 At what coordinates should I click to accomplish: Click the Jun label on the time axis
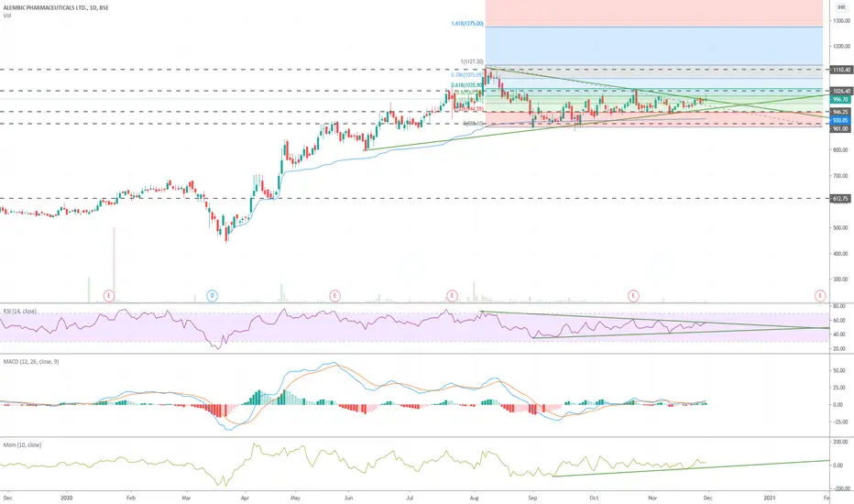pyautogui.click(x=348, y=498)
